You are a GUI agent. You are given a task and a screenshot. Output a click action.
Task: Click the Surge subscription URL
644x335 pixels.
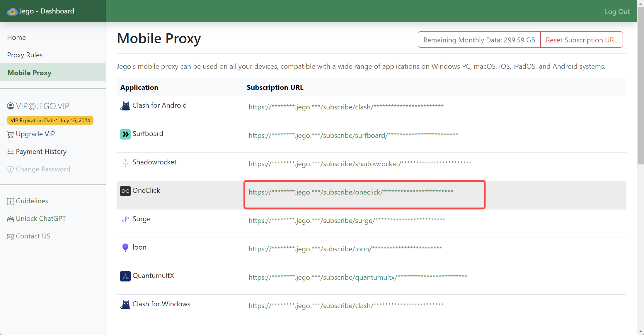347,220
